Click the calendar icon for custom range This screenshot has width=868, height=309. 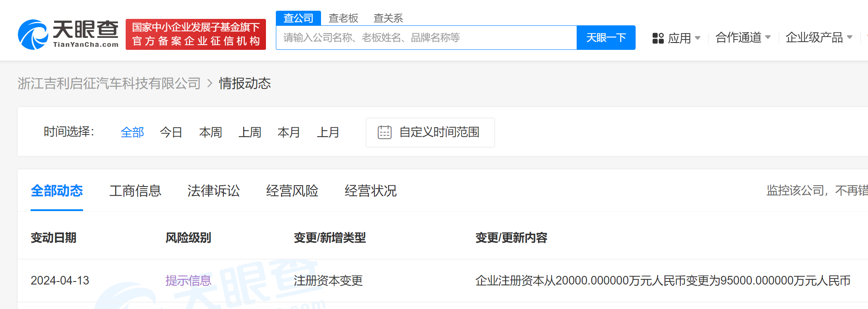tap(384, 132)
